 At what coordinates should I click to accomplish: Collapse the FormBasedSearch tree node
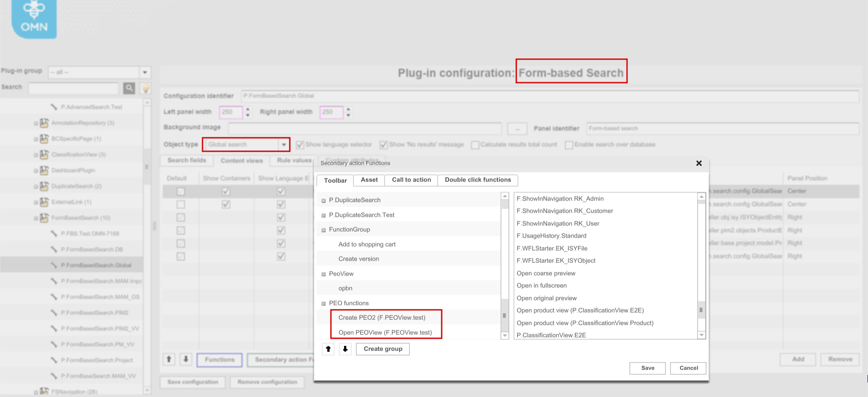tap(36, 218)
